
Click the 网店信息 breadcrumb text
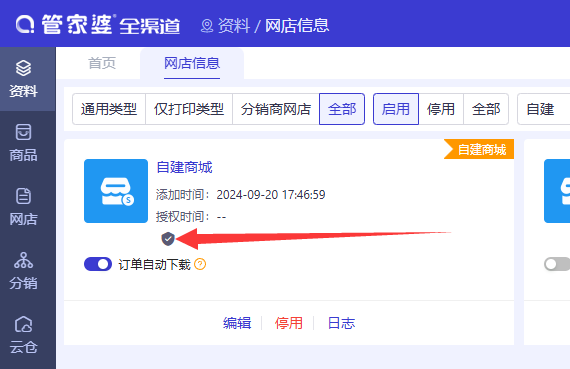pyautogui.click(x=297, y=26)
